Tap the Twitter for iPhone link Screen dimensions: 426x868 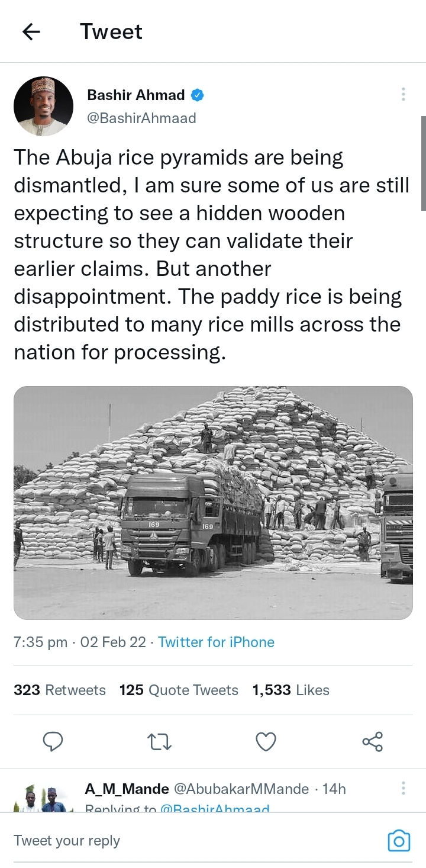tap(216, 642)
